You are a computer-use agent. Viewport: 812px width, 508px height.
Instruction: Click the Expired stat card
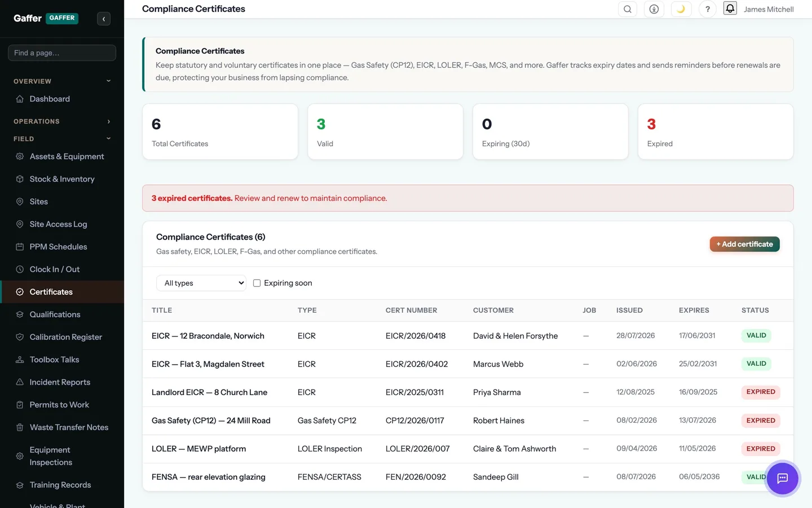(716, 132)
